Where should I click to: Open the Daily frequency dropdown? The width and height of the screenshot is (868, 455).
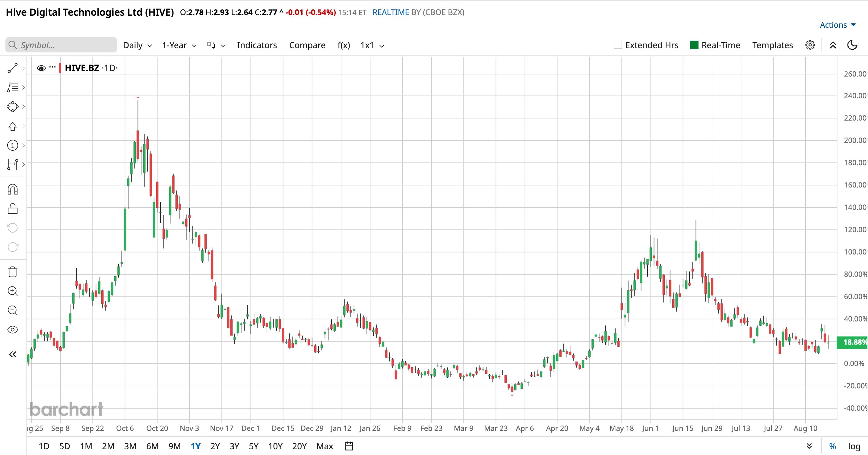tap(138, 45)
